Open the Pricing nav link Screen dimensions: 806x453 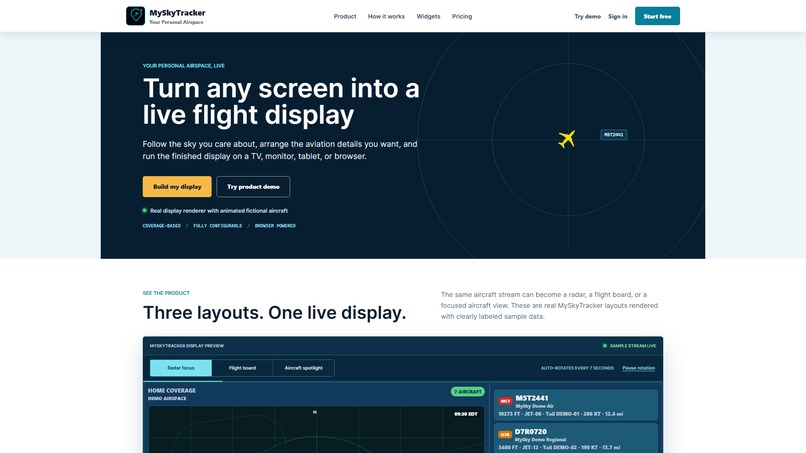pyautogui.click(x=462, y=16)
